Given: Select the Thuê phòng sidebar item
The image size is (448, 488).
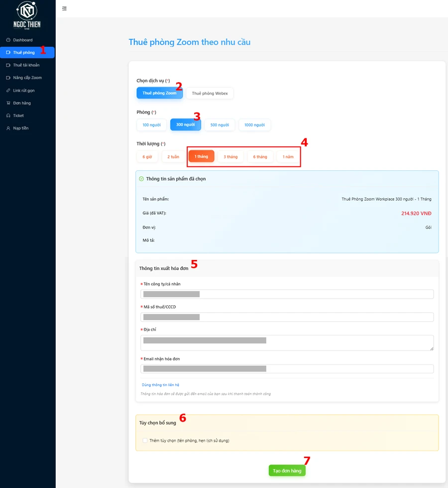Looking at the screenshot, I should [24, 52].
